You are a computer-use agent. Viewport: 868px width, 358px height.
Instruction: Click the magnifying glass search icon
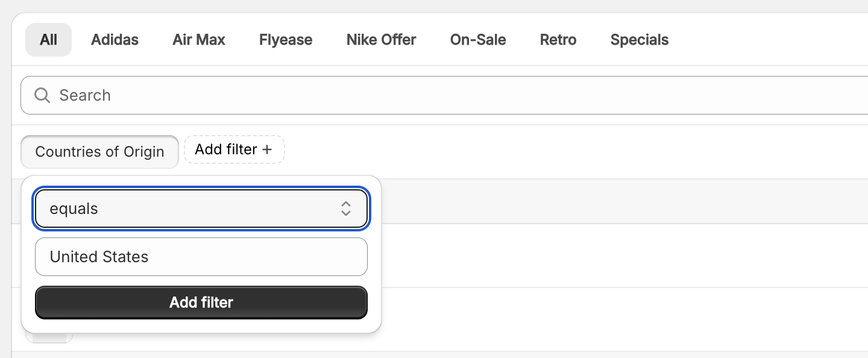point(42,95)
